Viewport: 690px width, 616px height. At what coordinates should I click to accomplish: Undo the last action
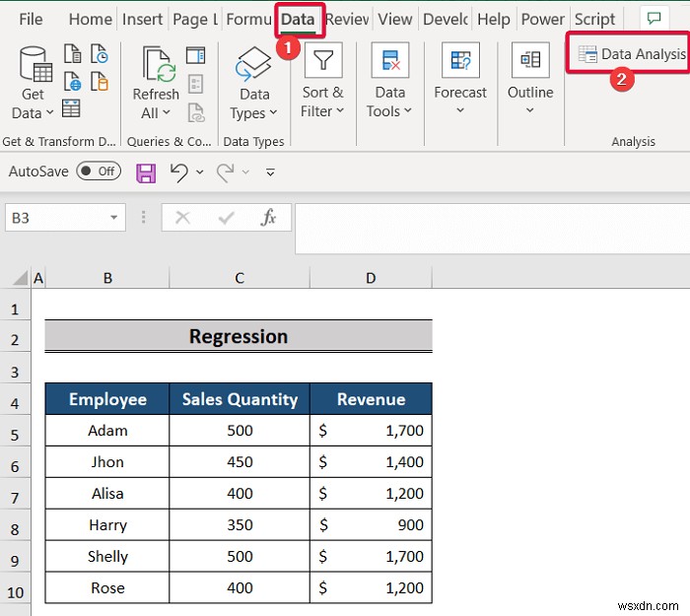[179, 172]
